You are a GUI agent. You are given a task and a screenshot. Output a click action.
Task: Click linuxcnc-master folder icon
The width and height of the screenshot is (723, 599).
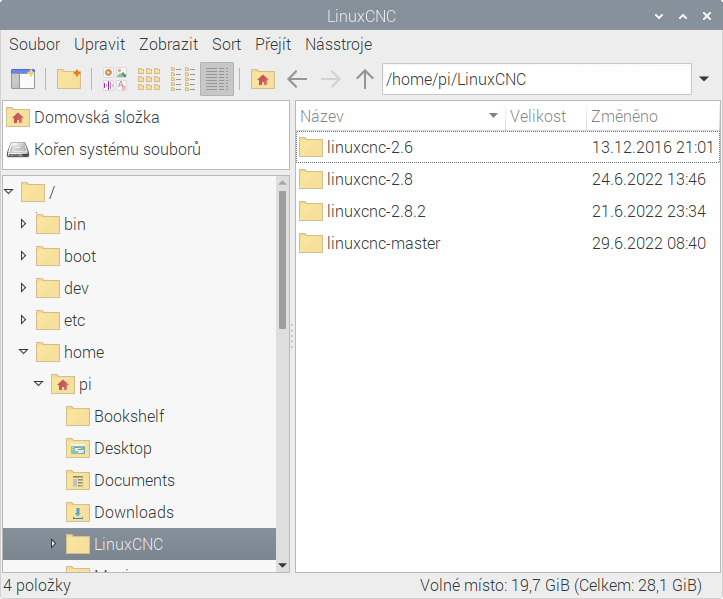(x=311, y=243)
